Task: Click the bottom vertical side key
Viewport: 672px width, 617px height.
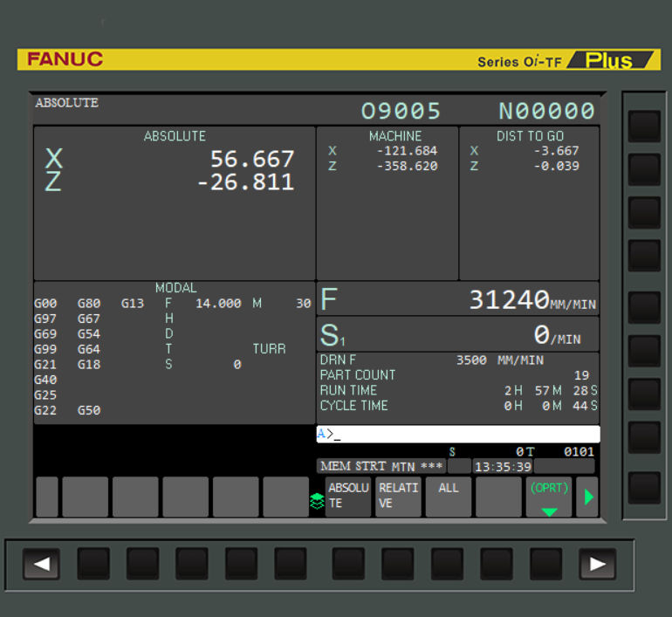Action: [644, 488]
